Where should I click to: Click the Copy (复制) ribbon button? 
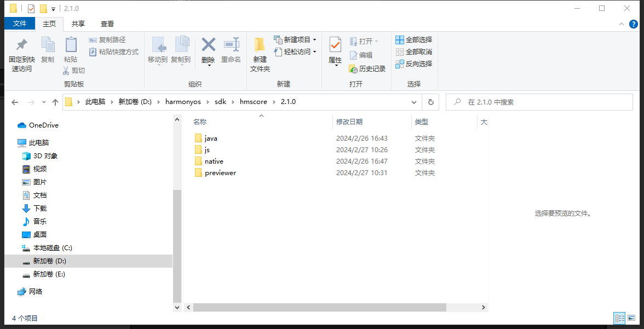pyautogui.click(x=48, y=50)
